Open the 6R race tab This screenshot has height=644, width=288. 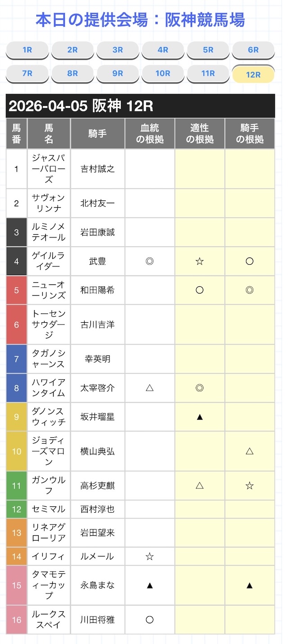[253, 50]
